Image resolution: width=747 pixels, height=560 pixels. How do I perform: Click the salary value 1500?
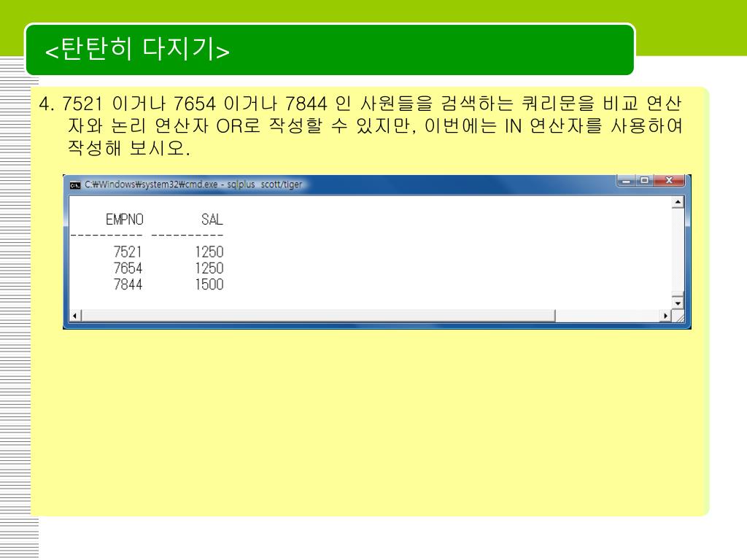click(x=209, y=284)
